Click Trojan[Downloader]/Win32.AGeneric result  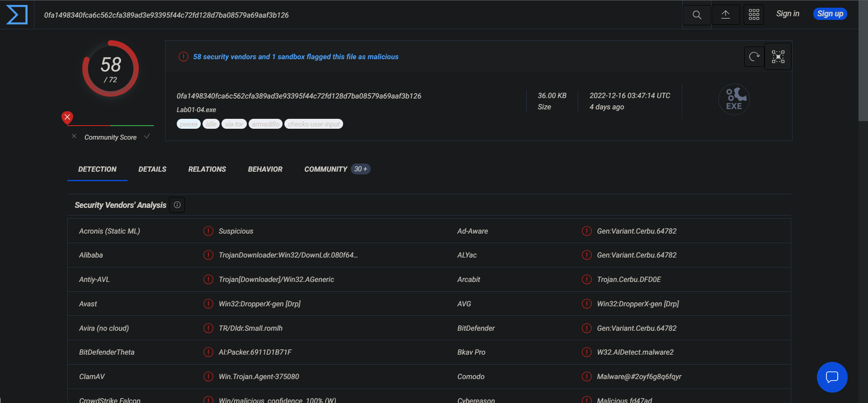point(276,280)
